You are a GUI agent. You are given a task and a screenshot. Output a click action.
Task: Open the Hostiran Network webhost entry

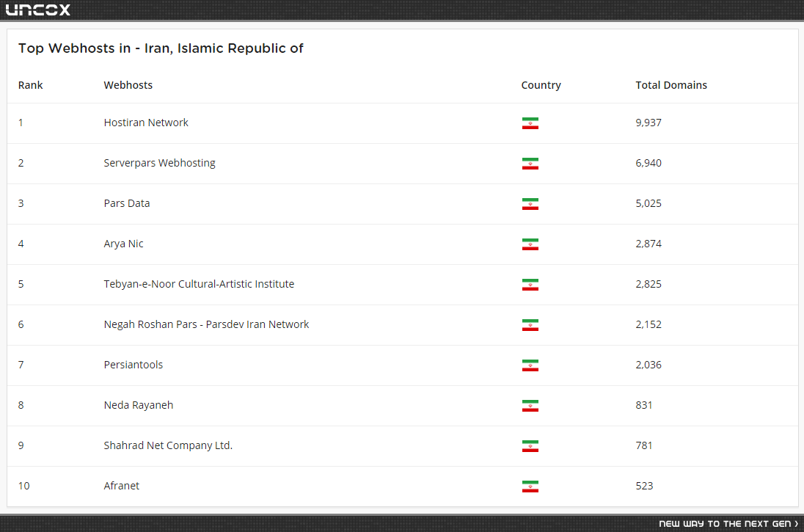point(146,123)
